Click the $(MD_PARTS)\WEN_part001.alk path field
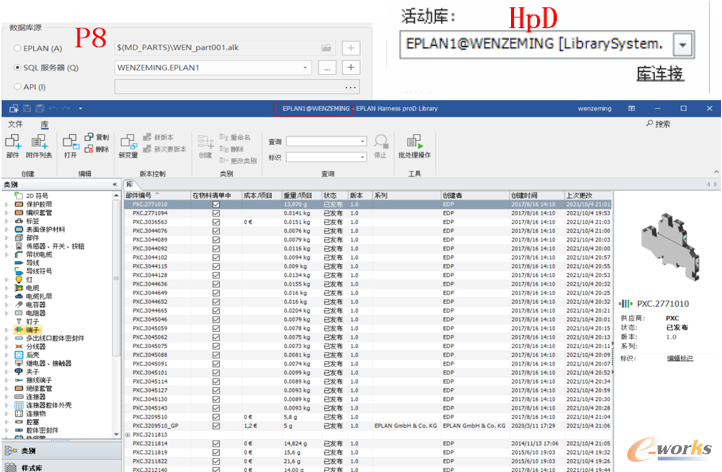The height and width of the screenshot is (472, 722). [225, 47]
